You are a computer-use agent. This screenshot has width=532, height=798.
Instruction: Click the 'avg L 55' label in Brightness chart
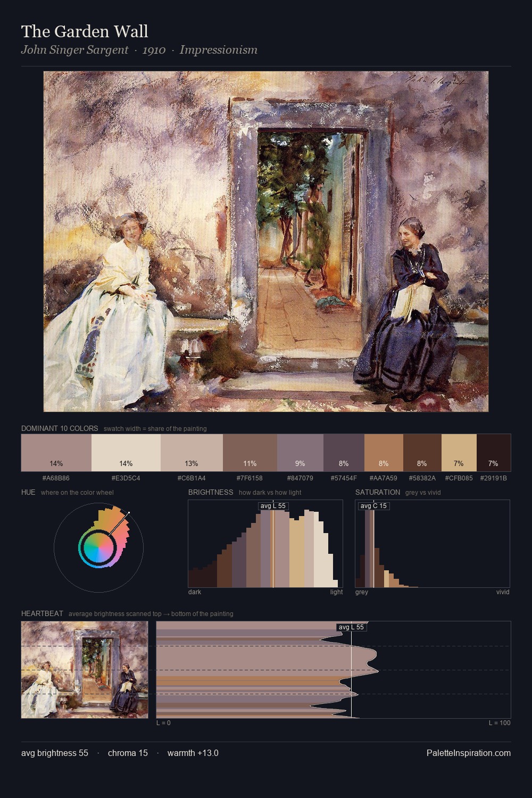tap(273, 506)
